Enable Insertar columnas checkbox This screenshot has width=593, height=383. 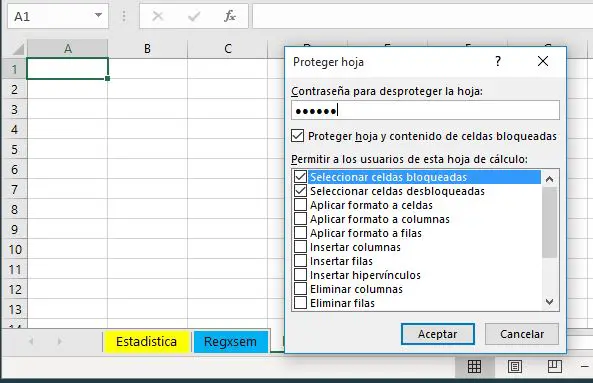click(300, 247)
